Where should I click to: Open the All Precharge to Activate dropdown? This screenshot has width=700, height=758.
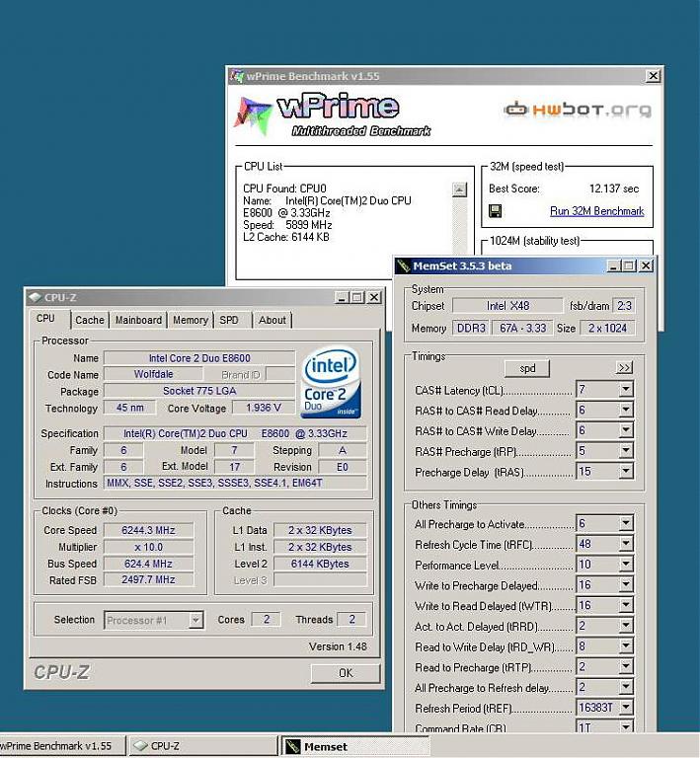pos(626,523)
